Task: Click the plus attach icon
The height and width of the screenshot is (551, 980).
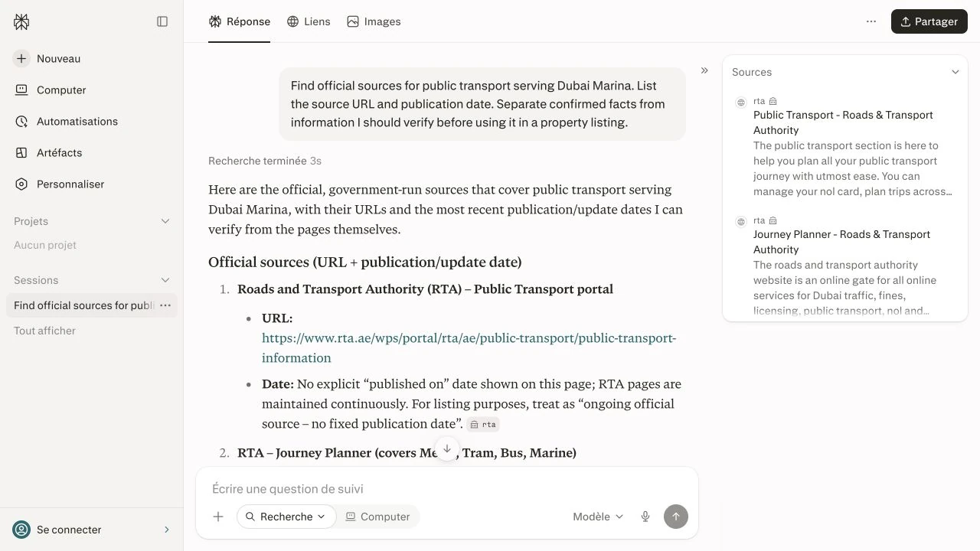Action: tap(218, 517)
